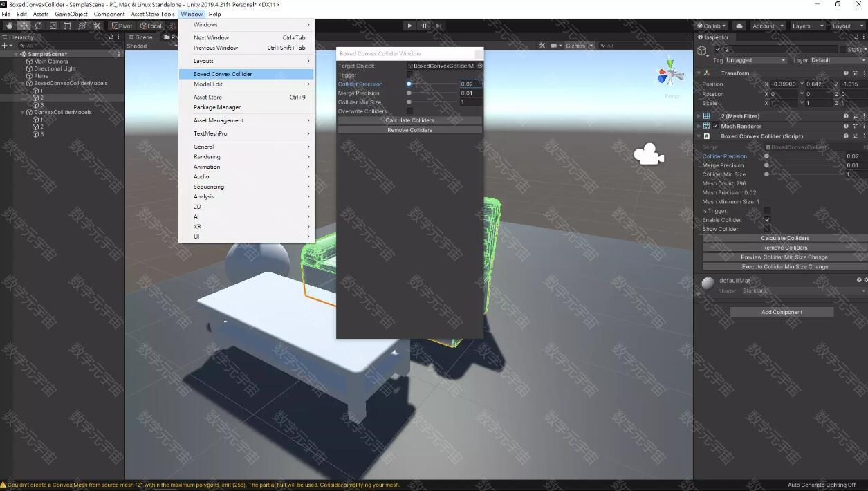
Task: Open the Transform component help icon
Action: tap(845, 73)
